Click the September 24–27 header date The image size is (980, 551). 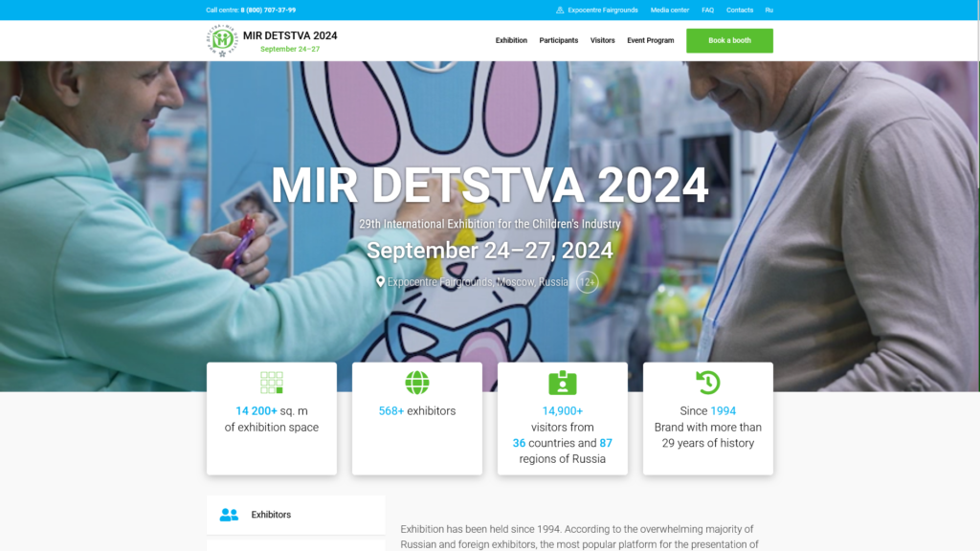290,49
